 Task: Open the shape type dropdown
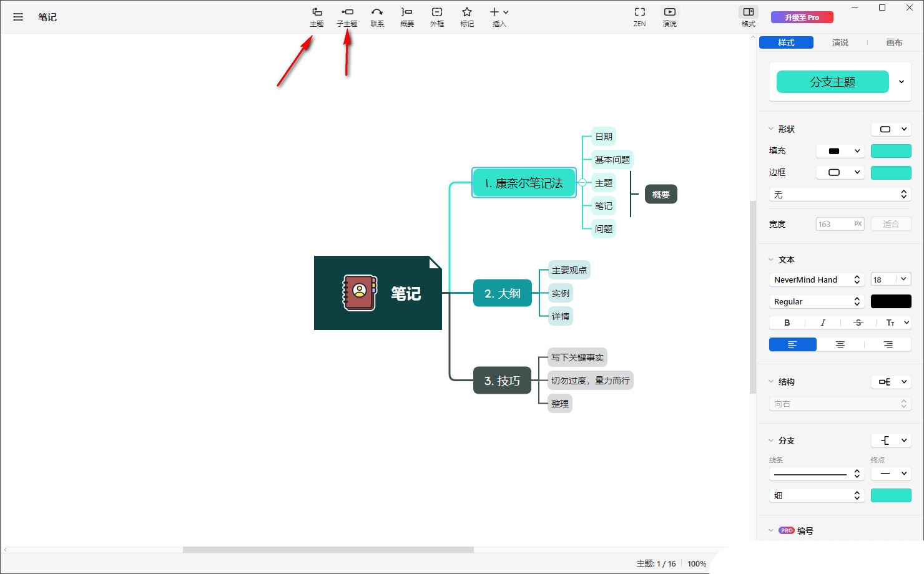pos(891,129)
